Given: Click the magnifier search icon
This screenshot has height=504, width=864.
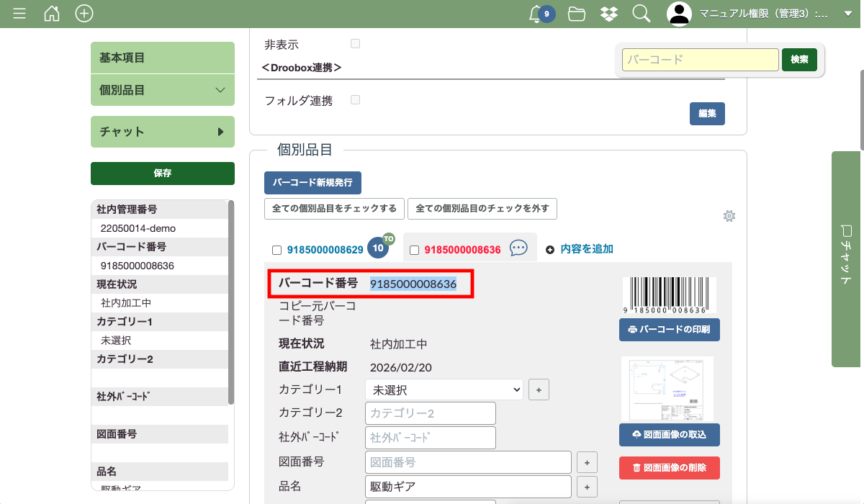Looking at the screenshot, I should click(641, 14).
